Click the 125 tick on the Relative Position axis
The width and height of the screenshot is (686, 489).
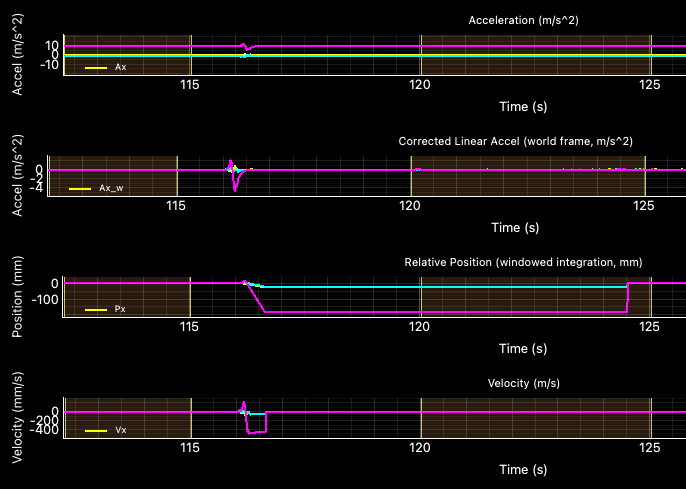coord(651,328)
